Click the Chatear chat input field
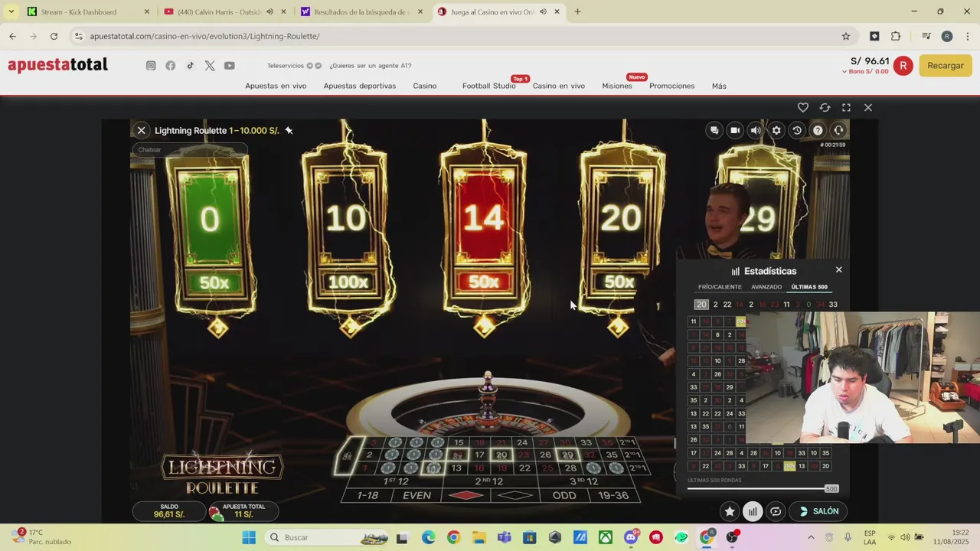The height and width of the screenshot is (551, 980). click(189, 150)
